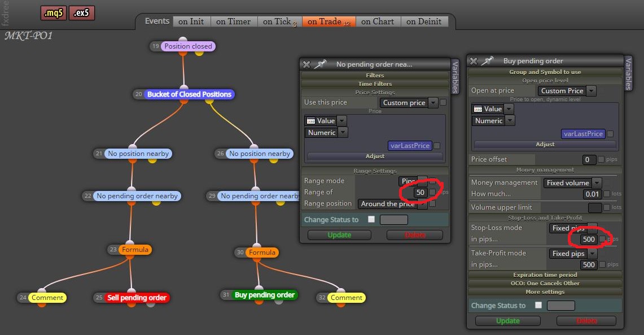The height and width of the screenshot is (335, 644).
Task: Open Value type dropdown in No pending order panel
Action: (326, 121)
